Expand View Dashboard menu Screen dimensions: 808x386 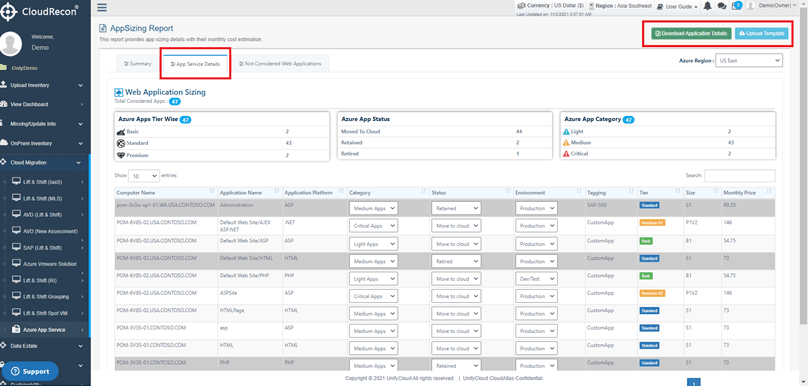tap(44, 104)
